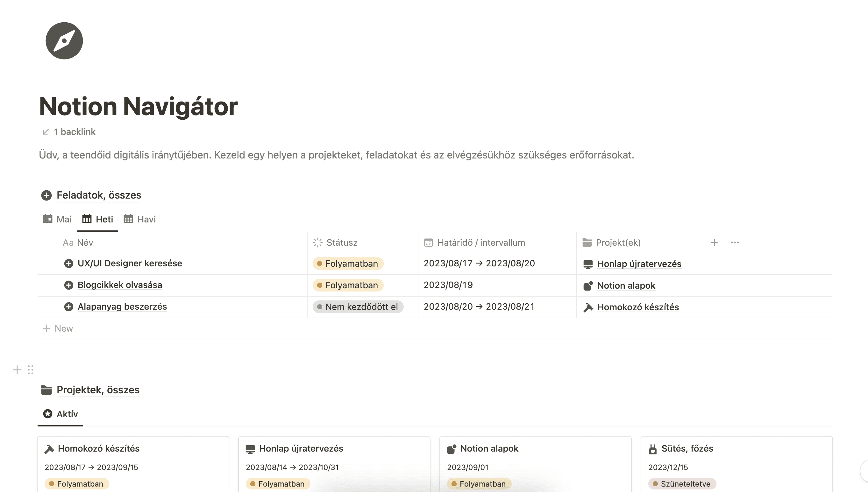Select the Aktív view tab
868x492 pixels.
pos(60,414)
